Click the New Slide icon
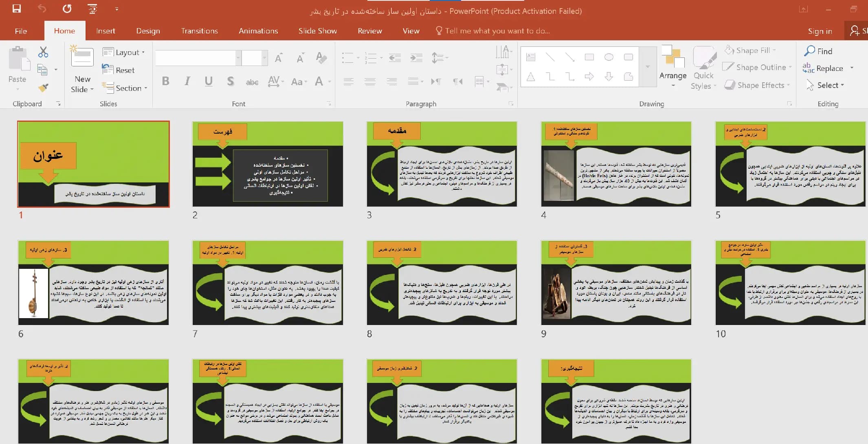Image resolution: width=868 pixels, height=444 pixels. [82, 56]
